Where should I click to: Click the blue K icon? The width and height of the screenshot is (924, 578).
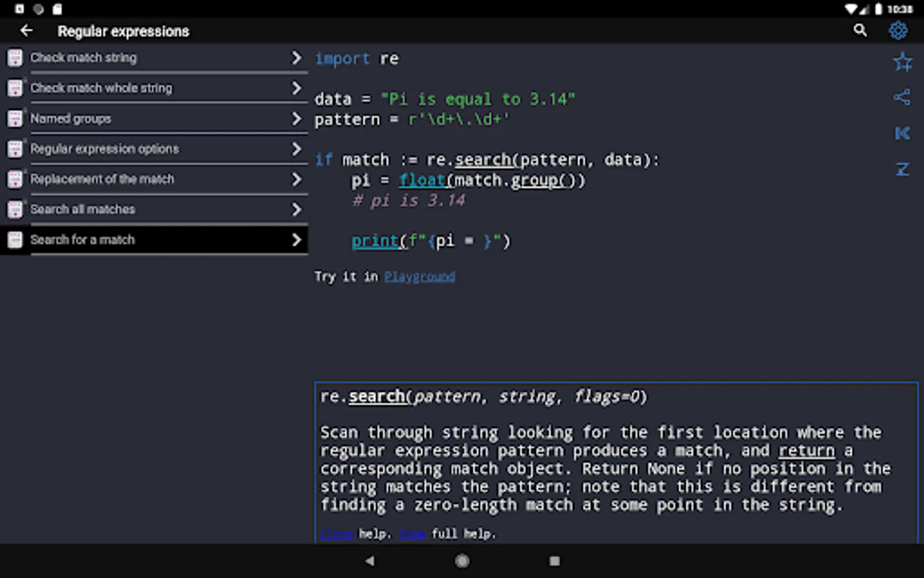(x=902, y=134)
